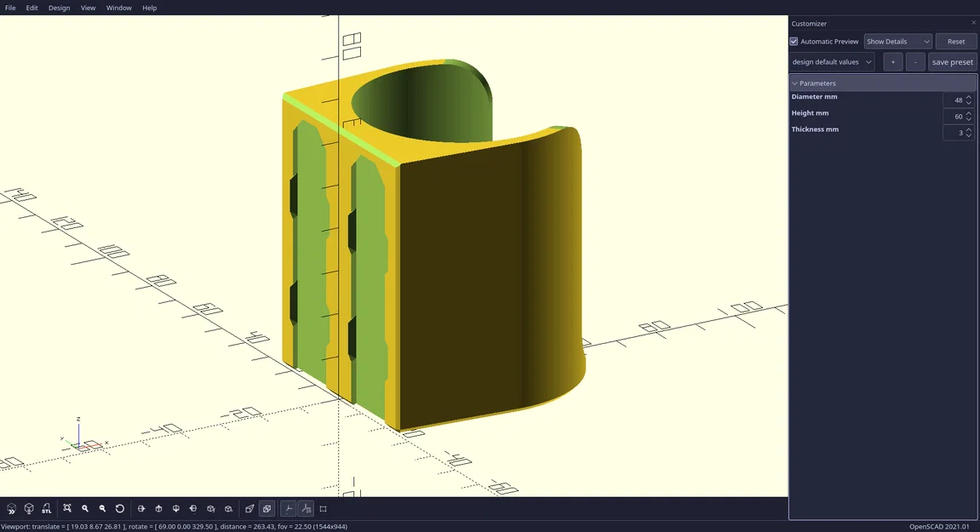Click the Thickness mm parameter label

815,129
